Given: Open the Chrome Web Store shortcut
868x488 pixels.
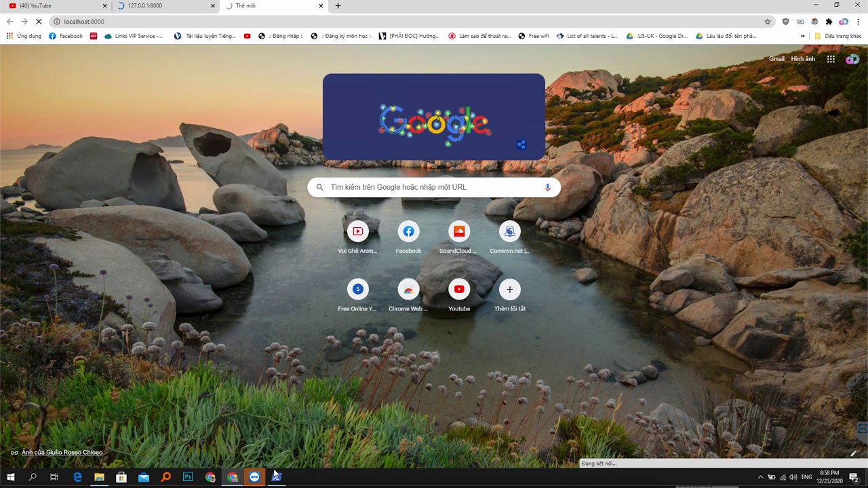Looking at the screenshot, I should (408, 296).
